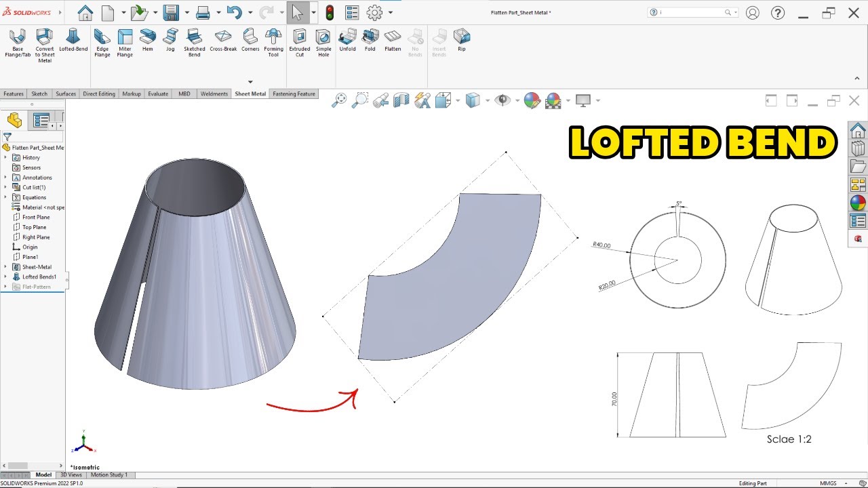This screenshot has height=488, width=868.
Task: Click the user login profile icon
Action: 752,12
